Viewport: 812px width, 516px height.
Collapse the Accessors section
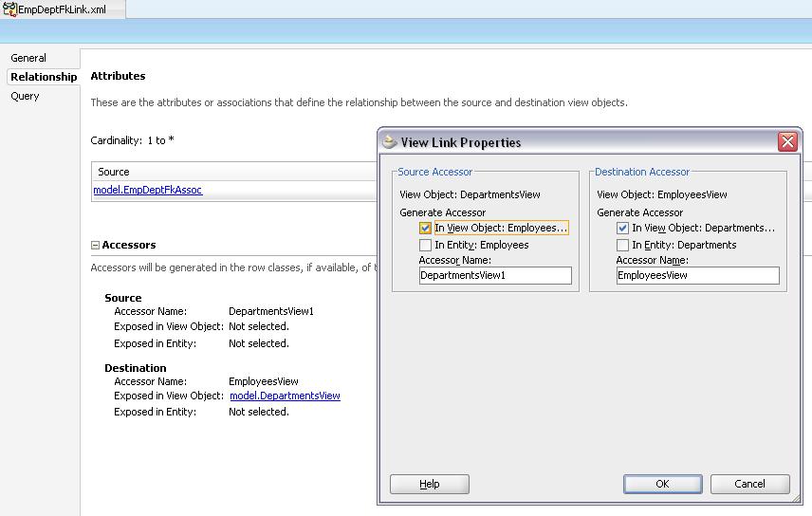pyautogui.click(x=95, y=245)
